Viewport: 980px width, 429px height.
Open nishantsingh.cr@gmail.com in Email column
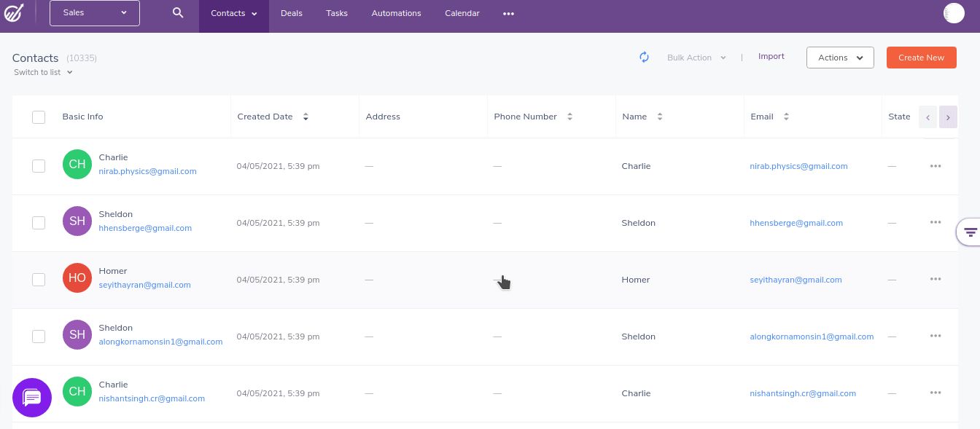803,393
